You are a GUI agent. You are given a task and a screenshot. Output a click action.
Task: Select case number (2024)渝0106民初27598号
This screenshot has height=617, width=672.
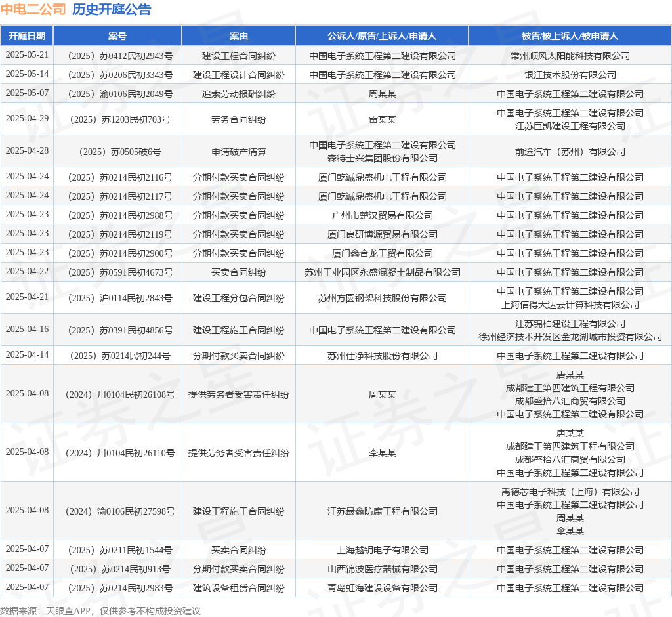(x=121, y=511)
